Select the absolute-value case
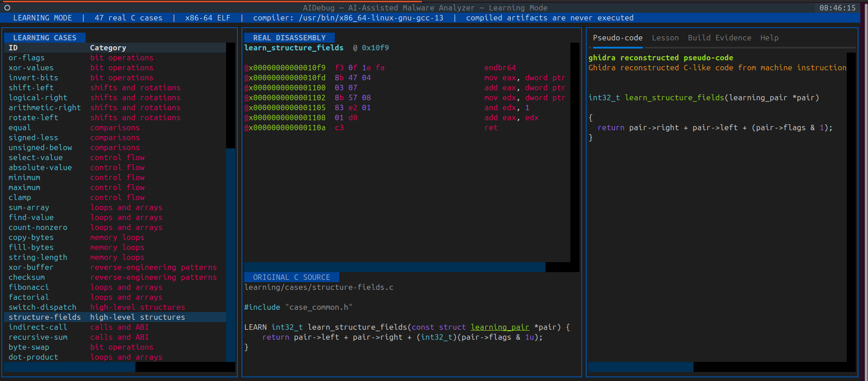This screenshot has width=868, height=381. [x=115, y=167]
